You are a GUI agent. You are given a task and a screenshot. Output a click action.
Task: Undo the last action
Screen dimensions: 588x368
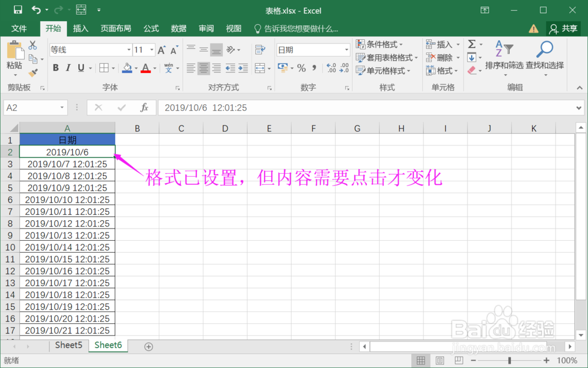tap(36, 10)
